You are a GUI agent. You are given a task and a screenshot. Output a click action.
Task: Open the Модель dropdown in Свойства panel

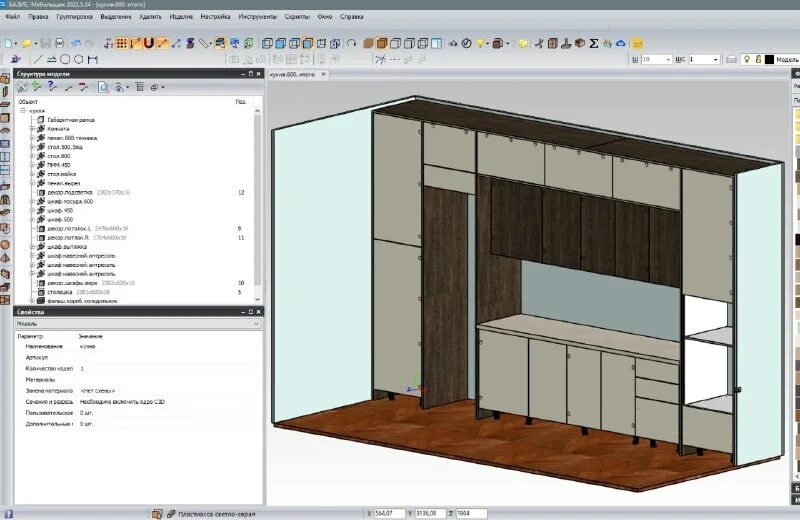138,324
